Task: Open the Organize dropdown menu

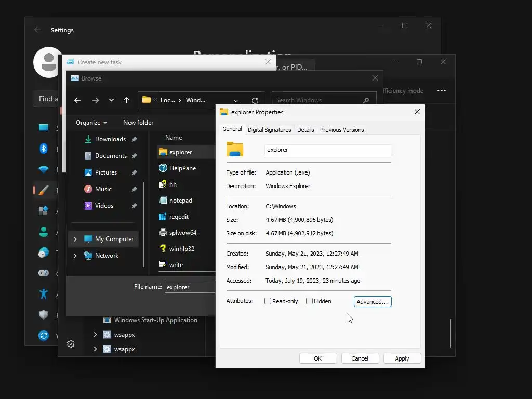Action: (x=91, y=123)
